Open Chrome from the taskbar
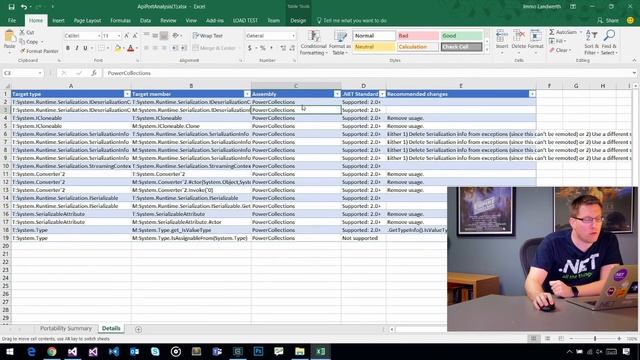This screenshot has height=360, width=640. pyautogui.click(x=52, y=351)
